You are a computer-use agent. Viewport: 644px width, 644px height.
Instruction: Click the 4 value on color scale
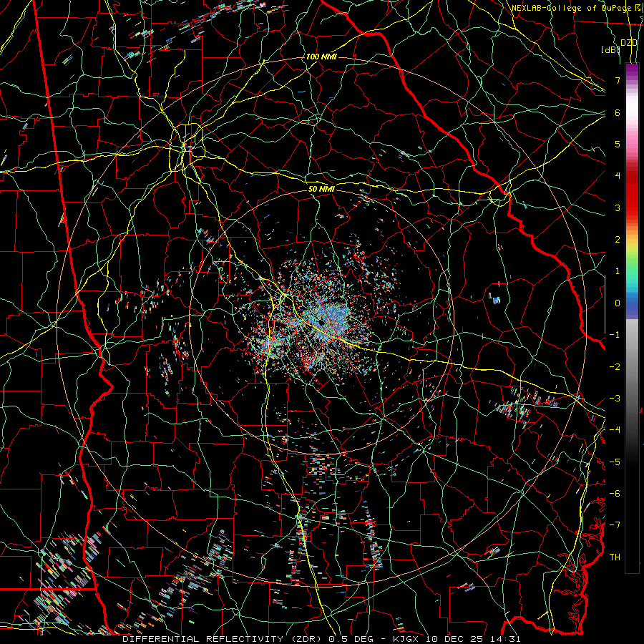(618, 176)
